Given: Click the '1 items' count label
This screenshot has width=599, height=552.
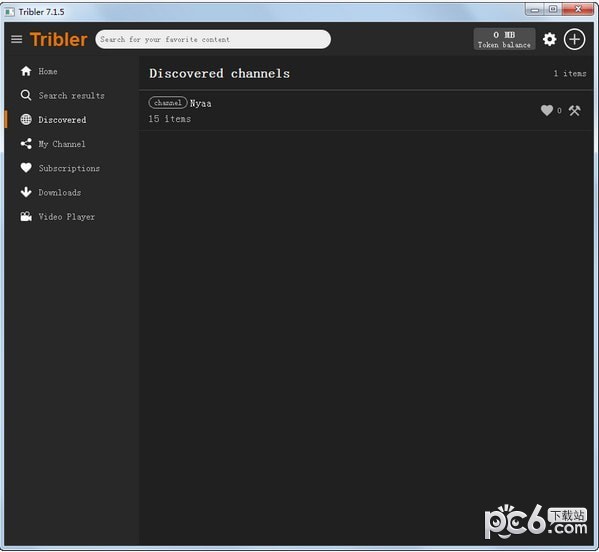Looking at the screenshot, I should point(570,73).
